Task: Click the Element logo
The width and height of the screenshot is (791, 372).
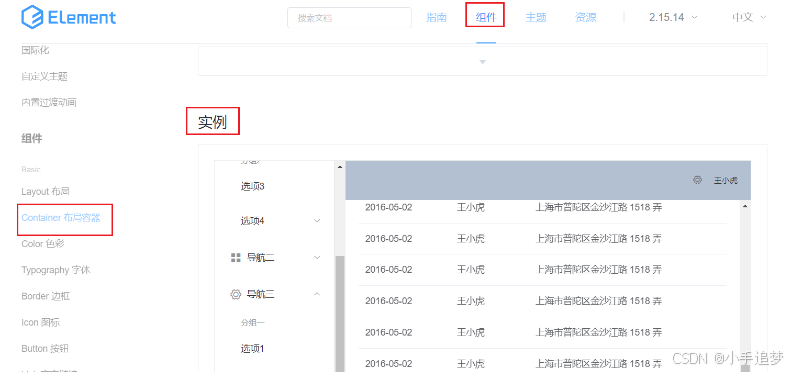Action: pyautogui.click(x=69, y=18)
